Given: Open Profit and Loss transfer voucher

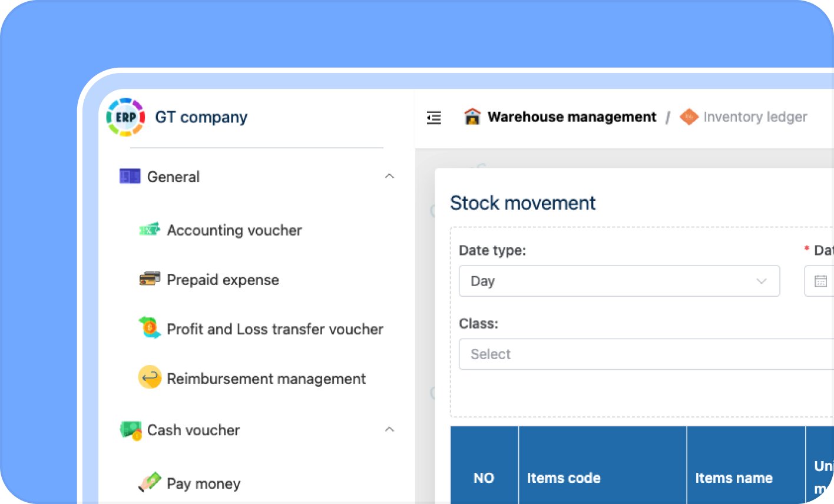Looking at the screenshot, I should (275, 329).
